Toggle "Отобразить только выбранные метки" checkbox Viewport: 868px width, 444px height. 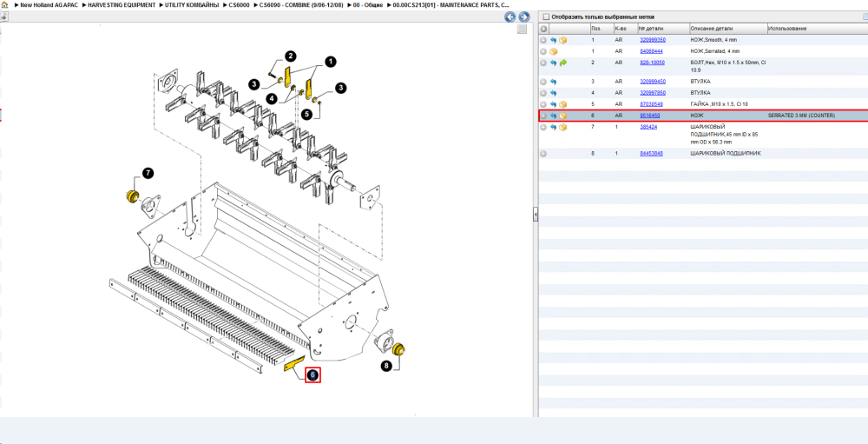point(546,17)
